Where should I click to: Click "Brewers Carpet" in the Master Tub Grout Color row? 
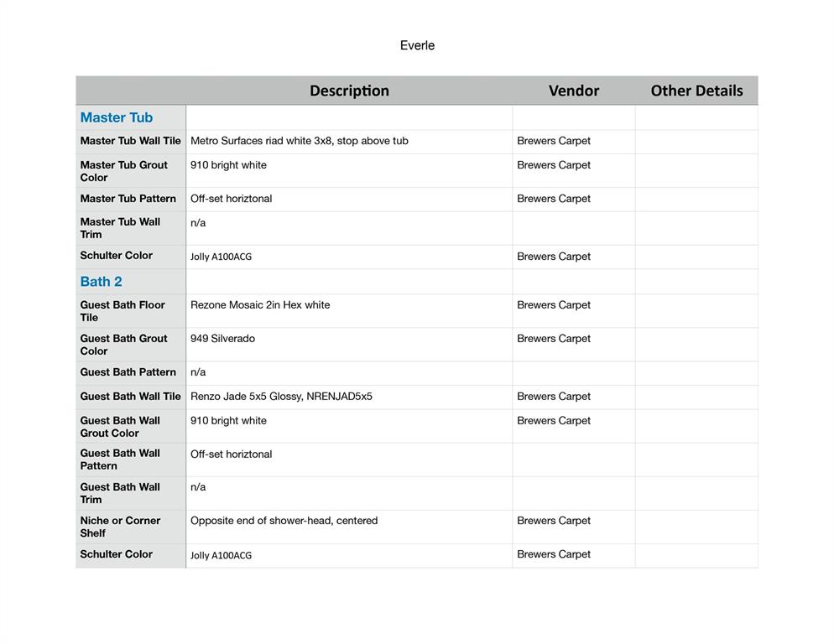point(554,165)
